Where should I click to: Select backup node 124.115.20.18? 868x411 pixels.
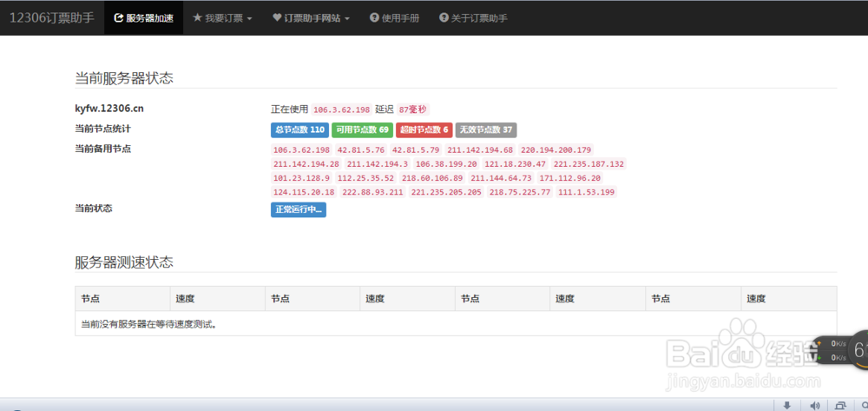click(x=304, y=192)
